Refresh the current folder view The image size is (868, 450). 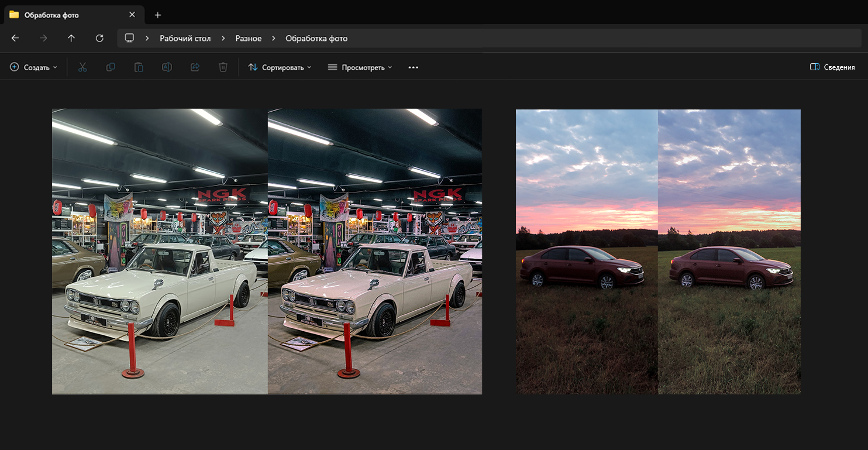click(99, 38)
